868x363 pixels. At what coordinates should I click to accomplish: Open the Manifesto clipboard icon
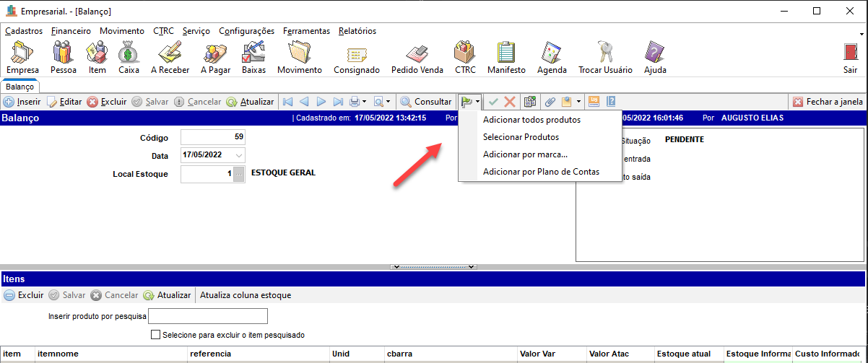coord(505,56)
